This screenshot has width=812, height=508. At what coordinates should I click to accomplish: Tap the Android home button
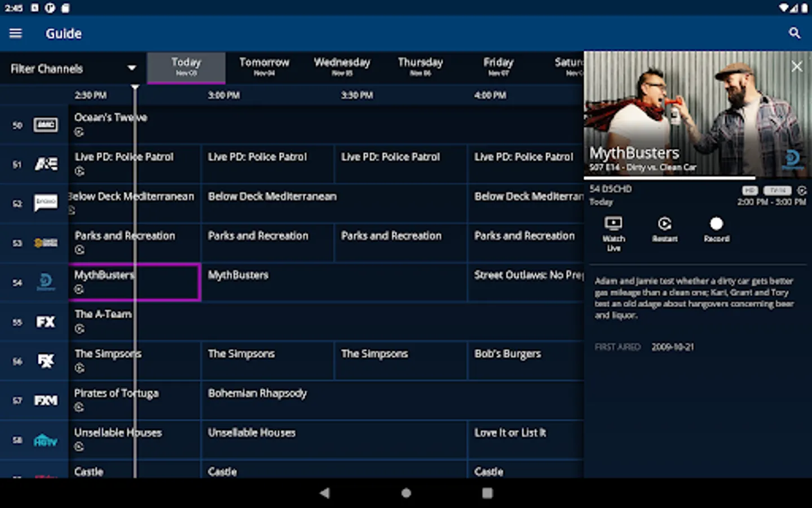tap(406, 493)
